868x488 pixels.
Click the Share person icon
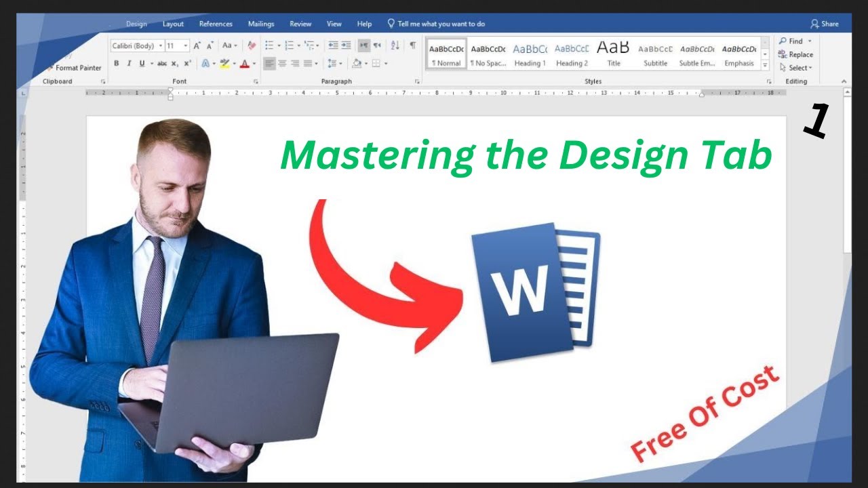[x=814, y=24]
